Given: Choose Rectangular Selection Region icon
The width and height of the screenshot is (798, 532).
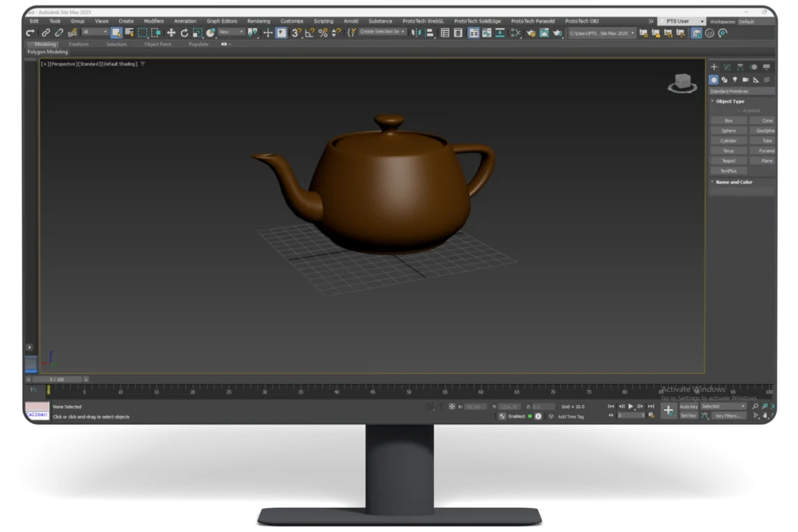Looking at the screenshot, I should point(143,33).
